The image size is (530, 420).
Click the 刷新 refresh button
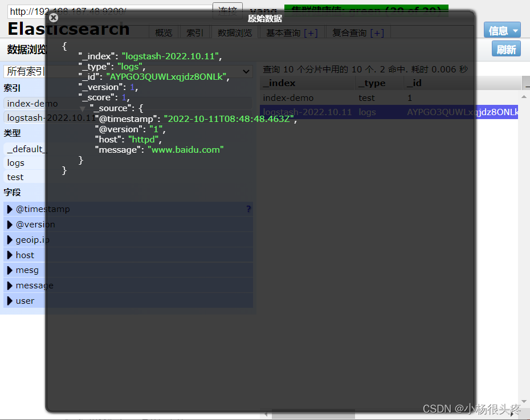click(506, 50)
